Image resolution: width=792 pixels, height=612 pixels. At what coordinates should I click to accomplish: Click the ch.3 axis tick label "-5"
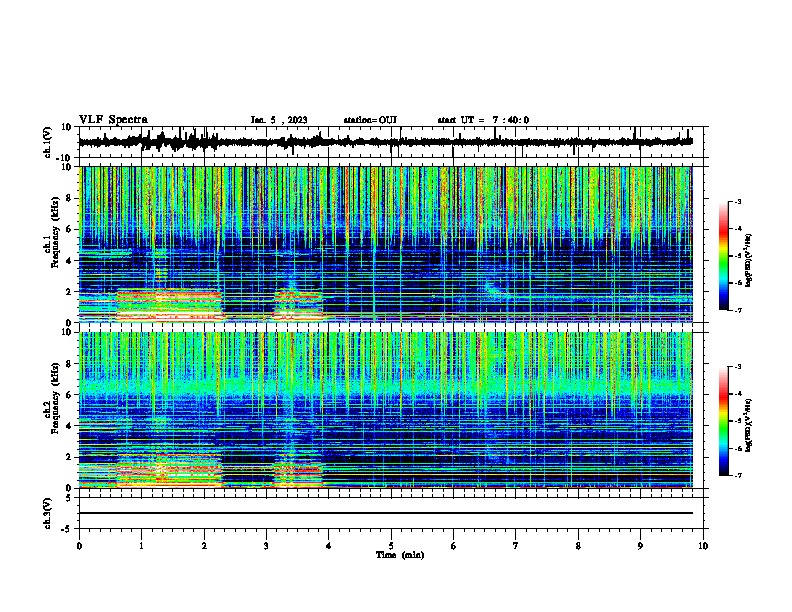click(67, 529)
